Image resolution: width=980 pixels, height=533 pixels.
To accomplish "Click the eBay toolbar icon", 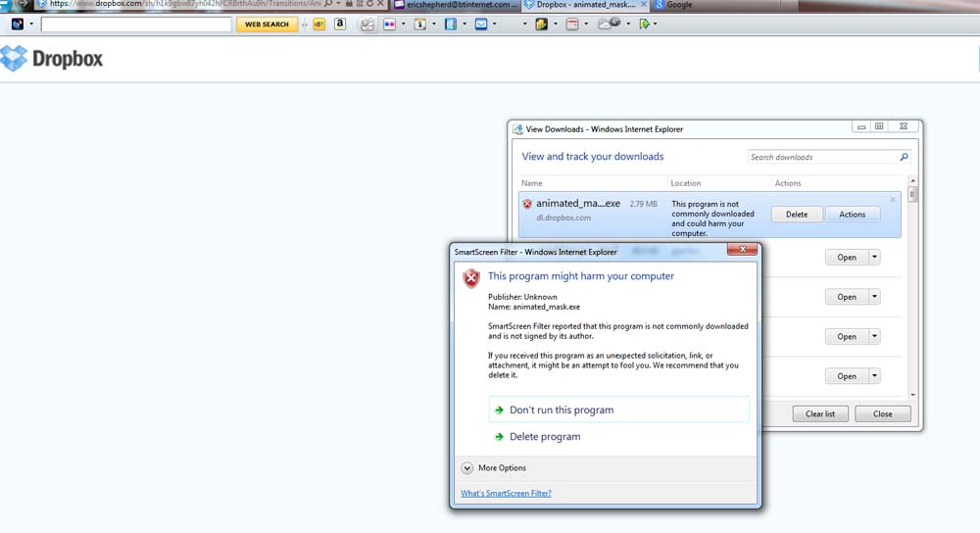I will click(x=319, y=24).
